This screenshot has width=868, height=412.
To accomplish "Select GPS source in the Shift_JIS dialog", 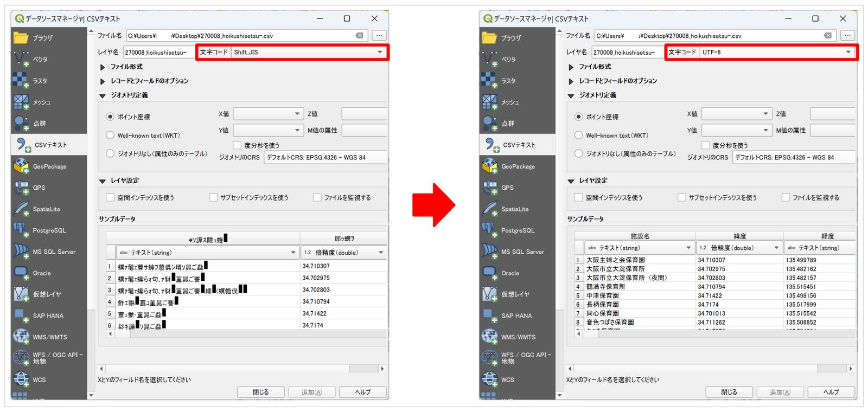I will 48,188.
